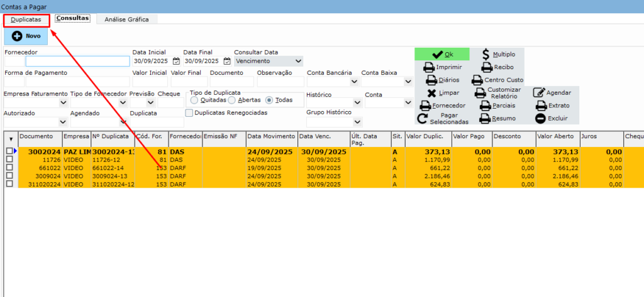Click the Agendar edit icon
The image size is (644, 297).
tap(539, 93)
